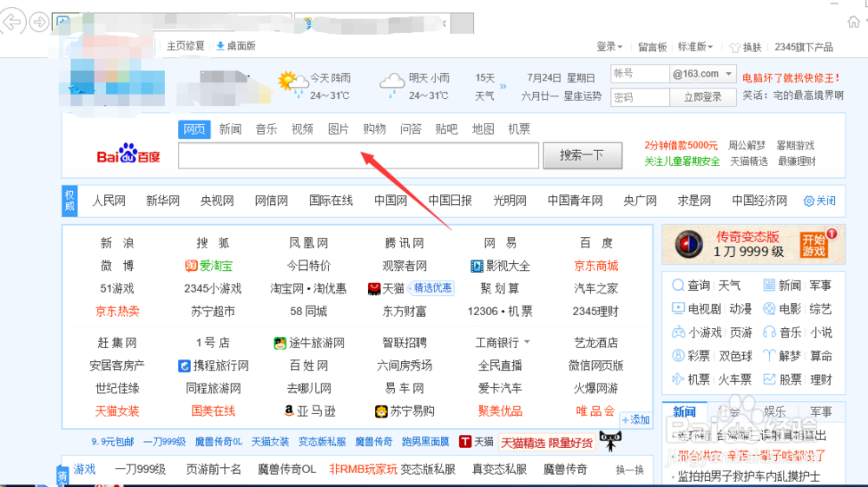Click the 电影 film reel icon
Viewport: 868px width, 487px height.
pyautogui.click(x=769, y=308)
